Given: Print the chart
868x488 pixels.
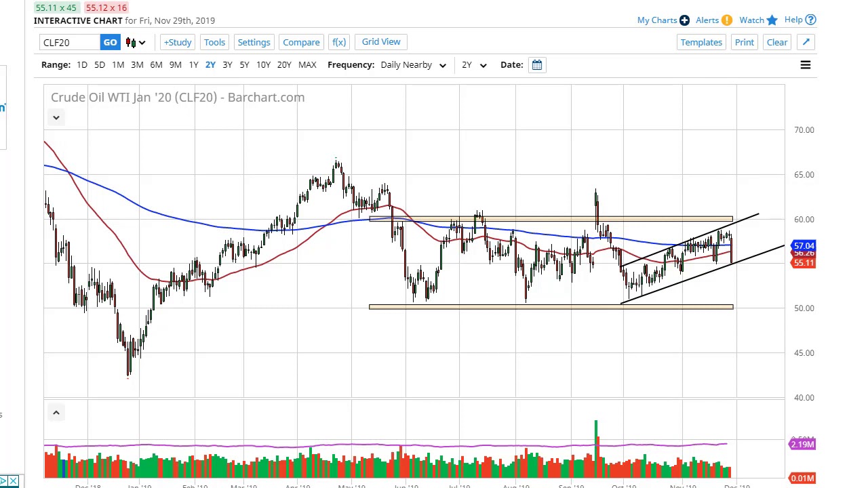Looking at the screenshot, I should (x=744, y=42).
